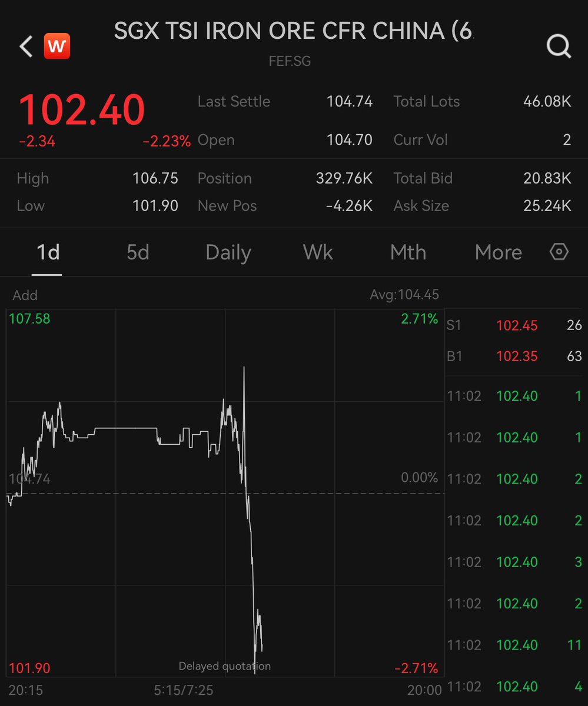The image size is (588, 706).
Task: Switch to the Mth chart tab
Action: 408,252
